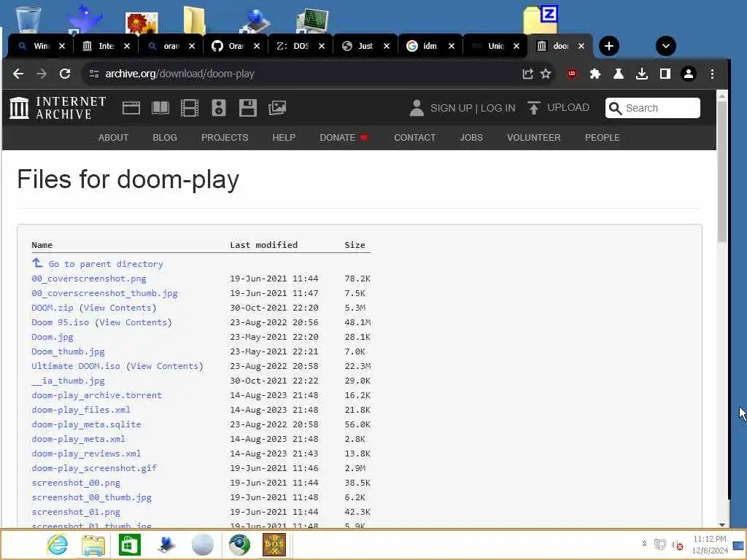Open the browser three-dot menu
The image size is (747, 560).
tap(712, 74)
